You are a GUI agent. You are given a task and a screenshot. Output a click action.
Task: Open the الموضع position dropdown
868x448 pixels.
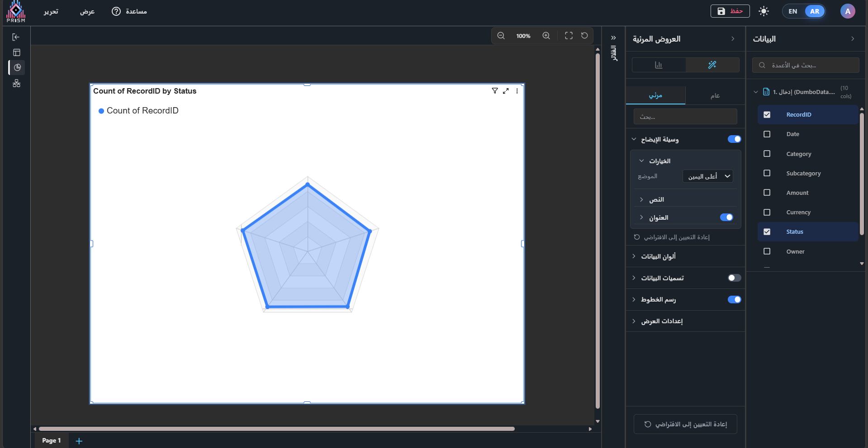707,176
